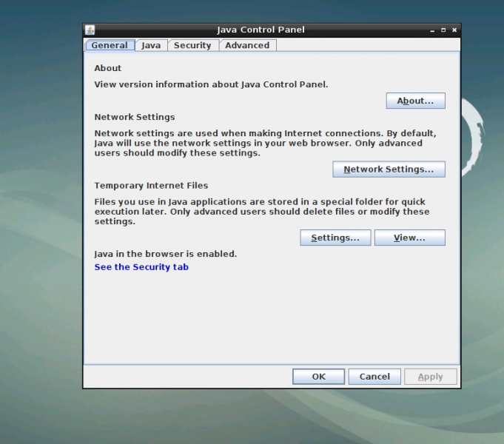
Task: Open the Security tab
Action: coord(192,45)
